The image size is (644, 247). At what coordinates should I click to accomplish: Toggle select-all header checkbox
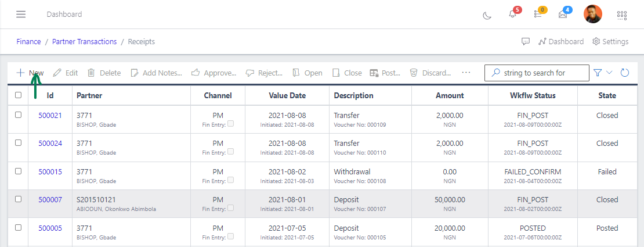tap(18, 95)
